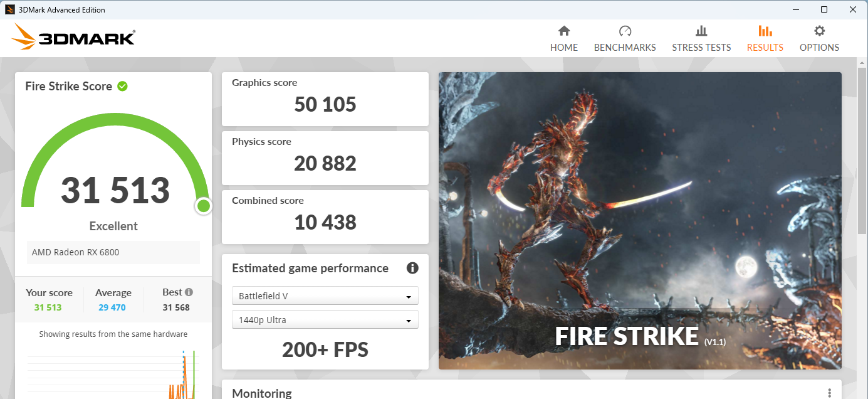Screen dimensions: 868x399
Task: Switch to the RESULTS section
Action: tap(765, 39)
